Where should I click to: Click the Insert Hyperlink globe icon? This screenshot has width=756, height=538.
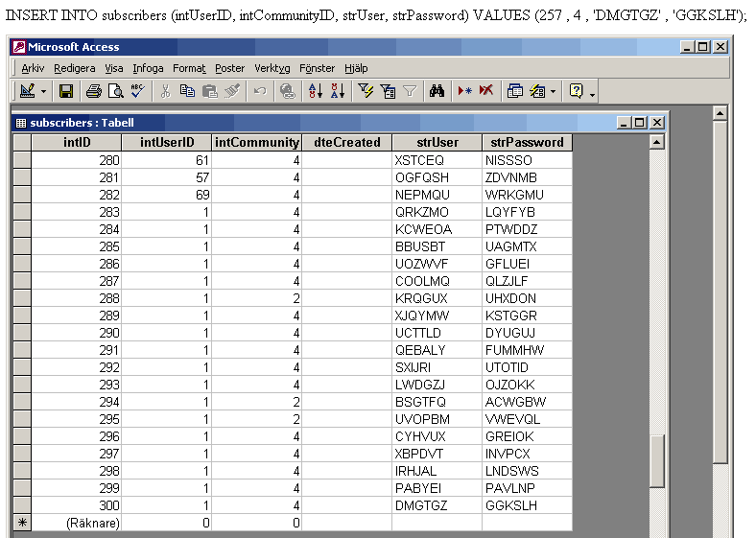pyautogui.click(x=288, y=91)
